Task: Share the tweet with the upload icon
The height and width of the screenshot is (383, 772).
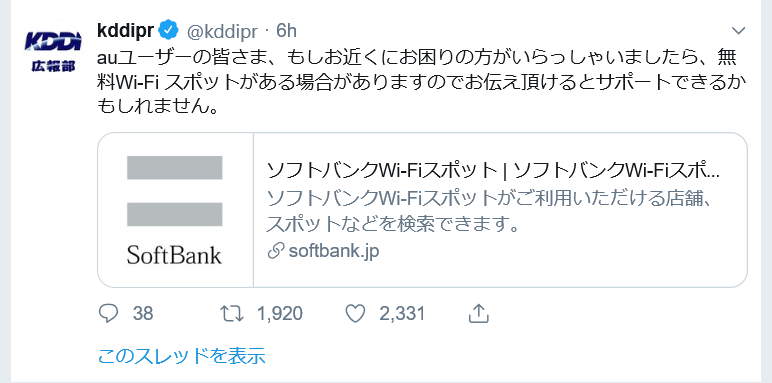Action: (x=478, y=313)
